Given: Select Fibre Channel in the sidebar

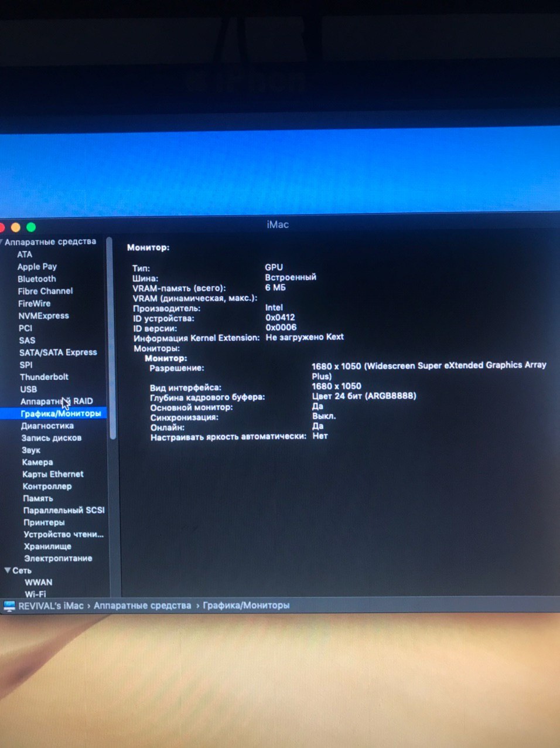Looking at the screenshot, I should pyautogui.click(x=45, y=291).
